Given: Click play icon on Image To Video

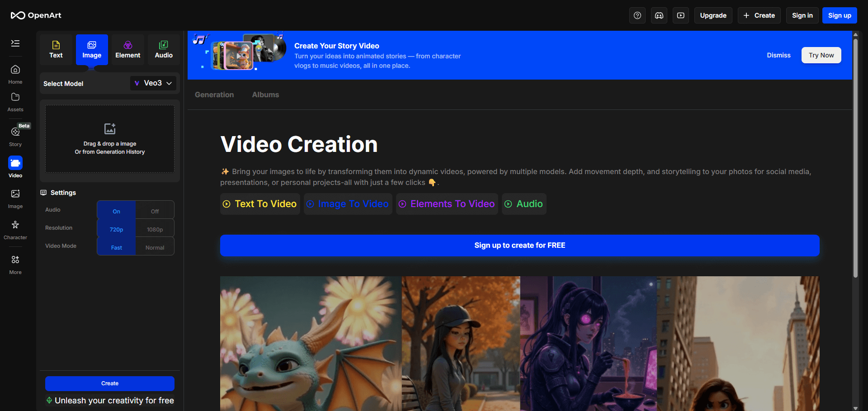Looking at the screenshot, I should (x=310, y=204).
